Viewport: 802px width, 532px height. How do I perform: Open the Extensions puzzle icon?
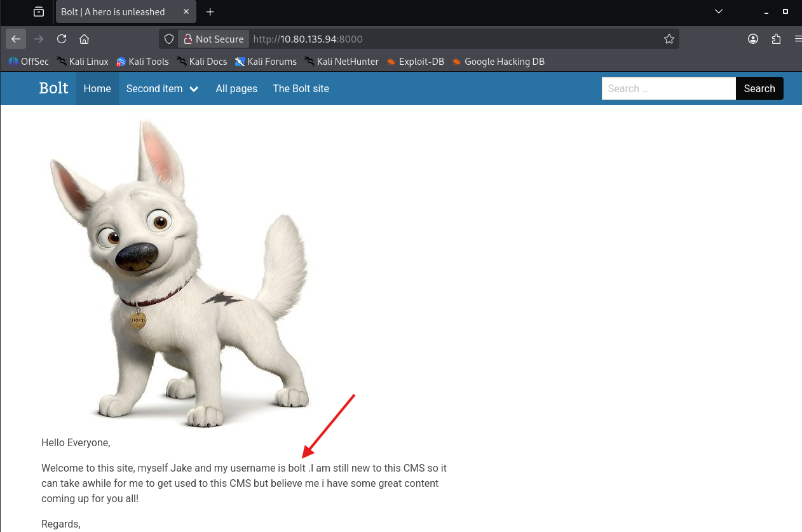[776, 39]
